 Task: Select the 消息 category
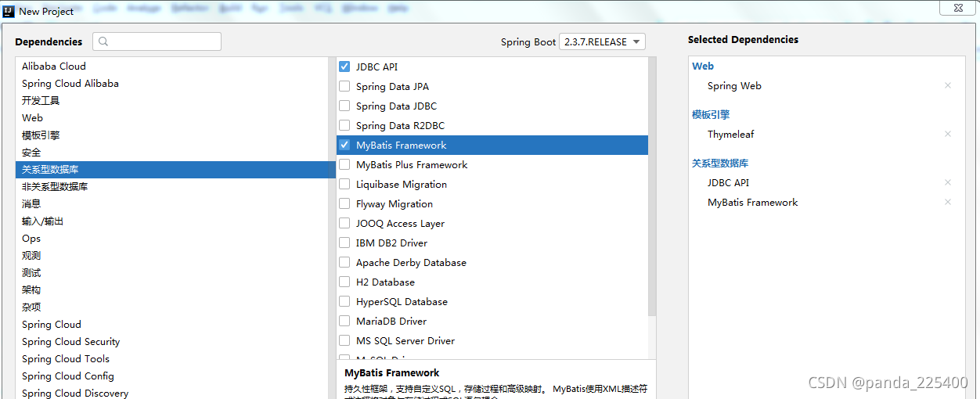pyautogui.click(x=175, y=204)
